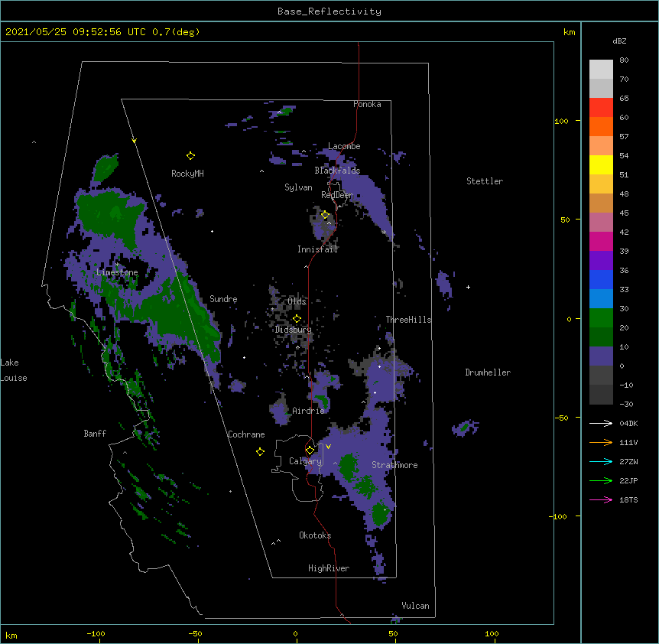Click the RockyMH label
This screenshot has width=659, height=644.
pos(187,174)
